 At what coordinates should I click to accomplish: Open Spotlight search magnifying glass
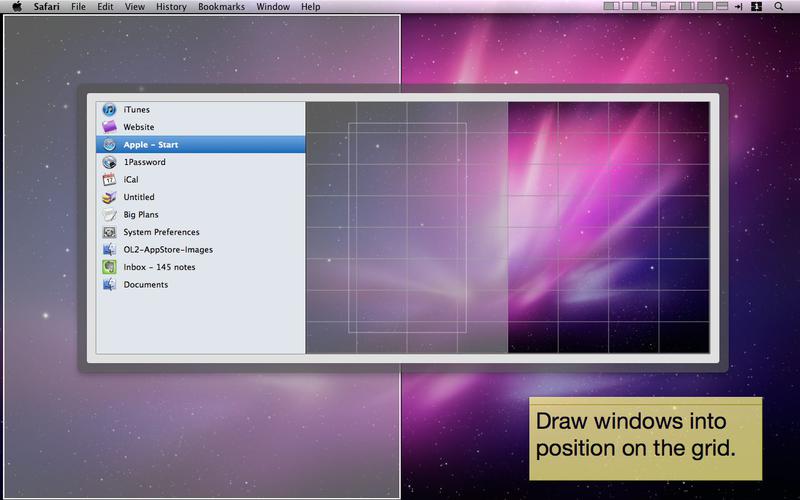(x=779, y=7)
